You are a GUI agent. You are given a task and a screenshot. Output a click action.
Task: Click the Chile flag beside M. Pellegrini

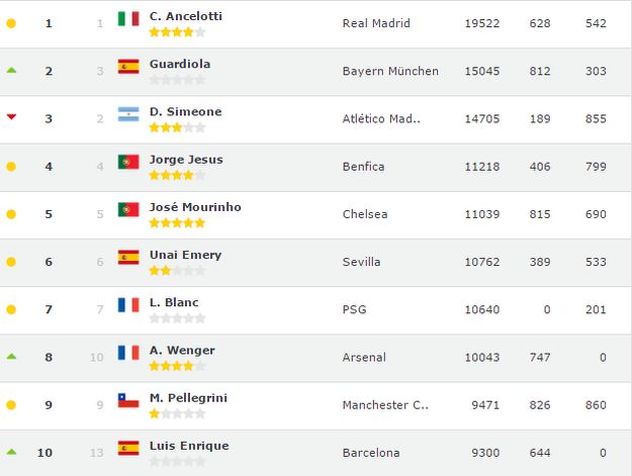(x=128, y=400)
